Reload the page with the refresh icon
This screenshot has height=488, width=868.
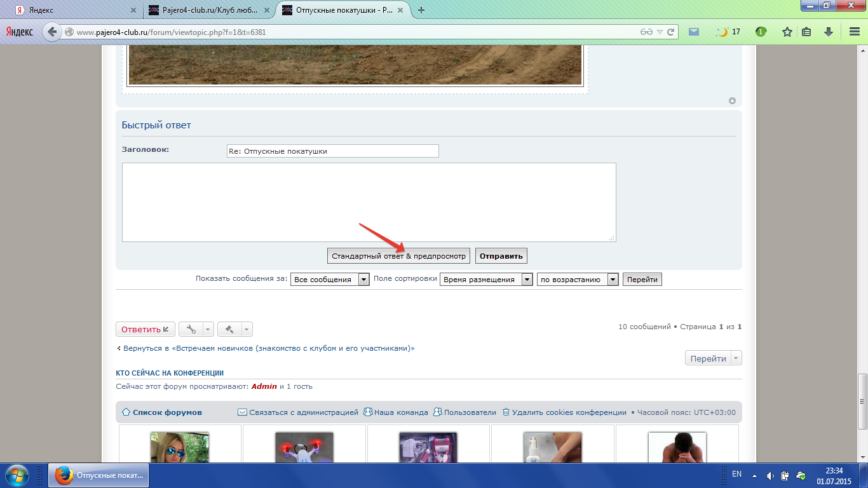[x=671, y=32]
